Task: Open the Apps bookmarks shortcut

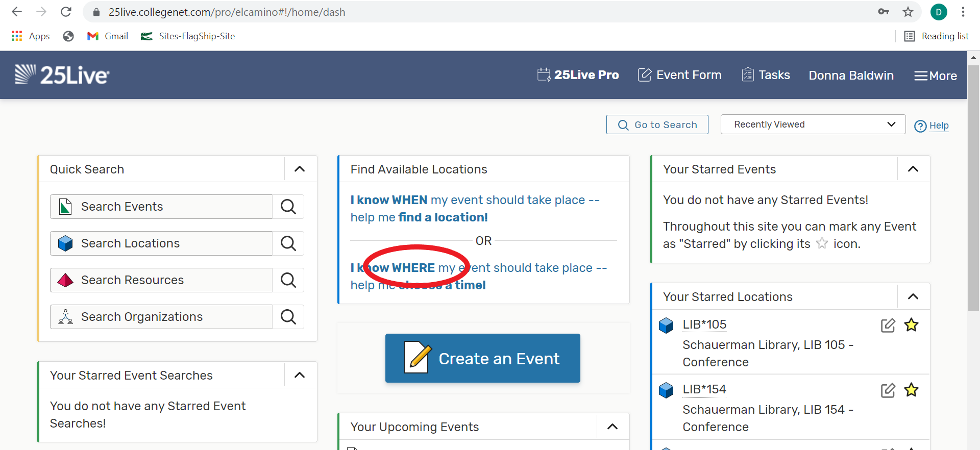Action: click(x=31, y=36)
